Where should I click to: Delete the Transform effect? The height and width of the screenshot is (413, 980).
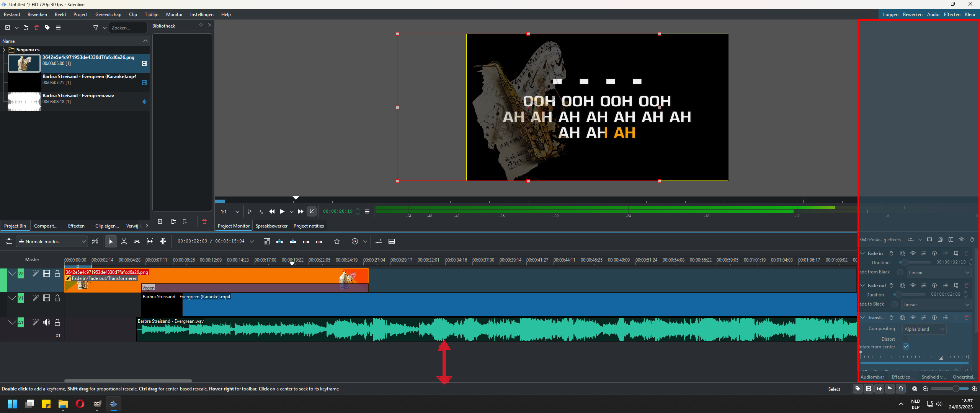click(x=967, y=317)
